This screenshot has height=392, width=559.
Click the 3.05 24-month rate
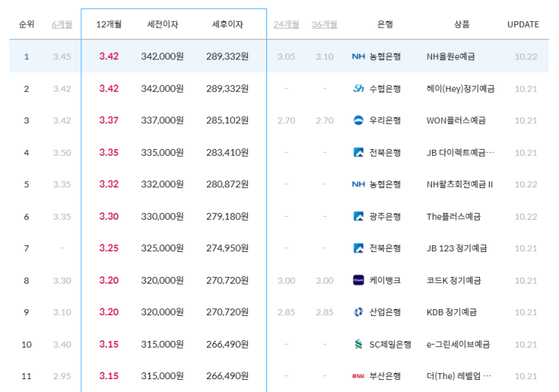click(x=287, y=56)
